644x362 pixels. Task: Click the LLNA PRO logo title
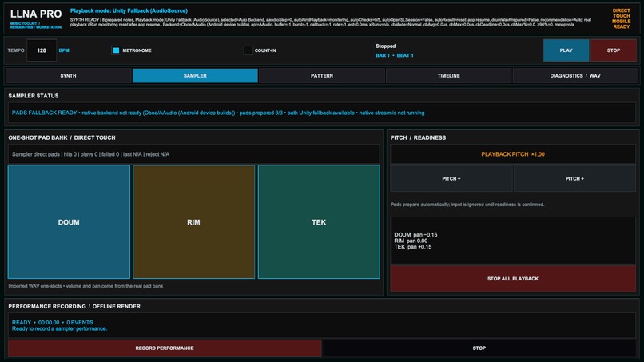coord(36,14)
